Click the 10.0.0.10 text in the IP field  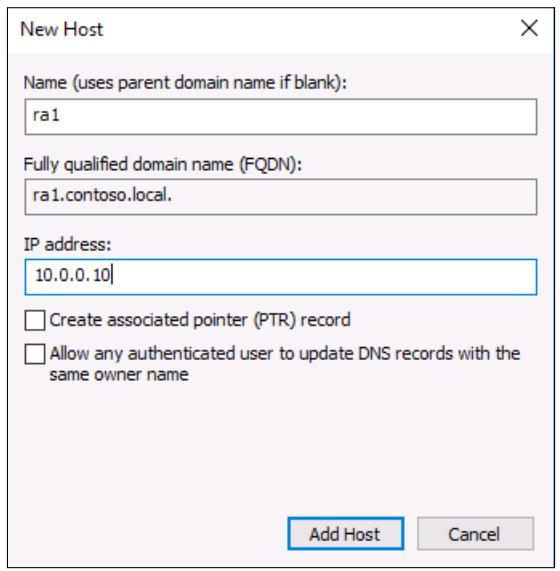72,275
